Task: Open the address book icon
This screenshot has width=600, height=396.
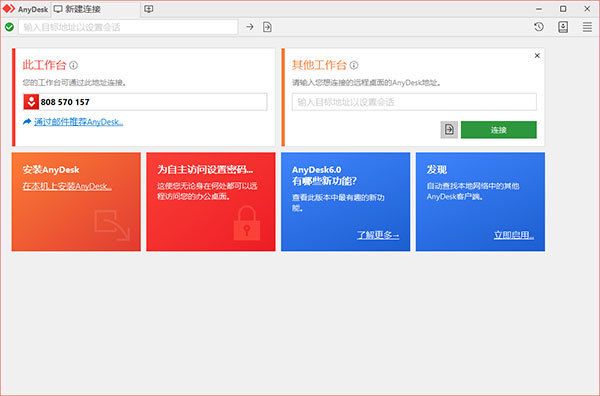Action: coord(563,27)
